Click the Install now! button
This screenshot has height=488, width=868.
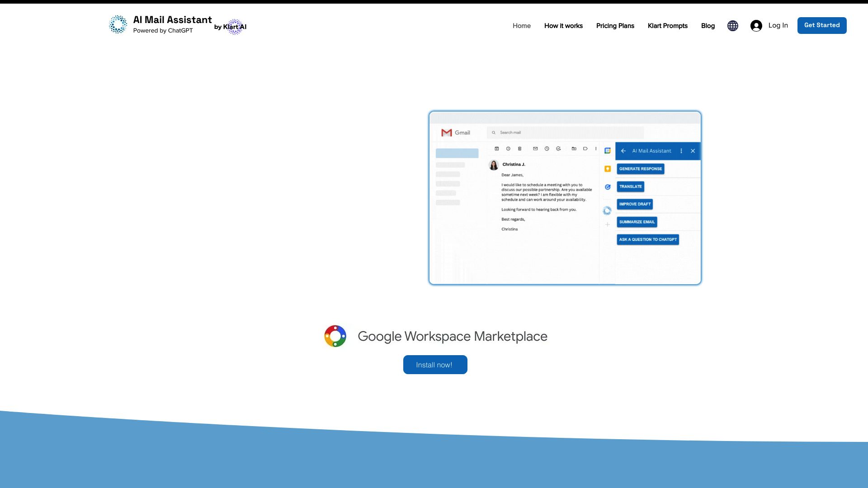tap(435, 365)
